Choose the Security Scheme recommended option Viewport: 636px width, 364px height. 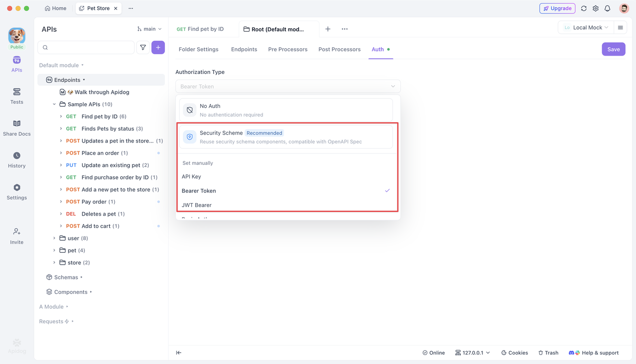point(286,137)
